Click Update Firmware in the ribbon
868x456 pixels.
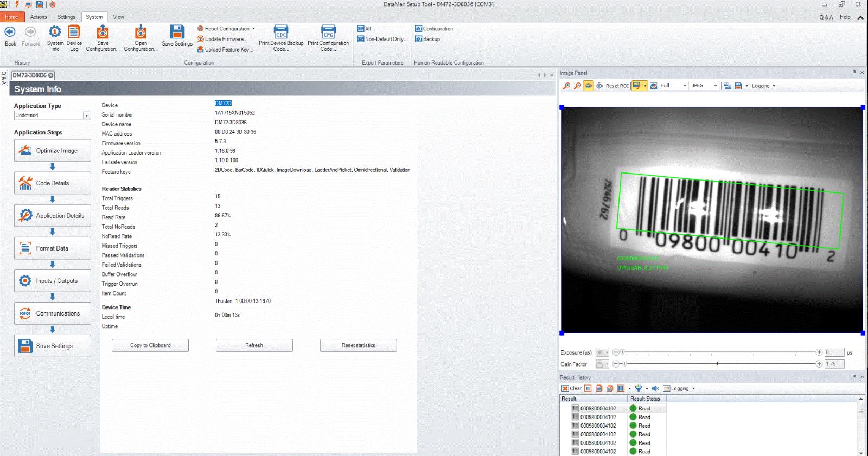[222, 39]
